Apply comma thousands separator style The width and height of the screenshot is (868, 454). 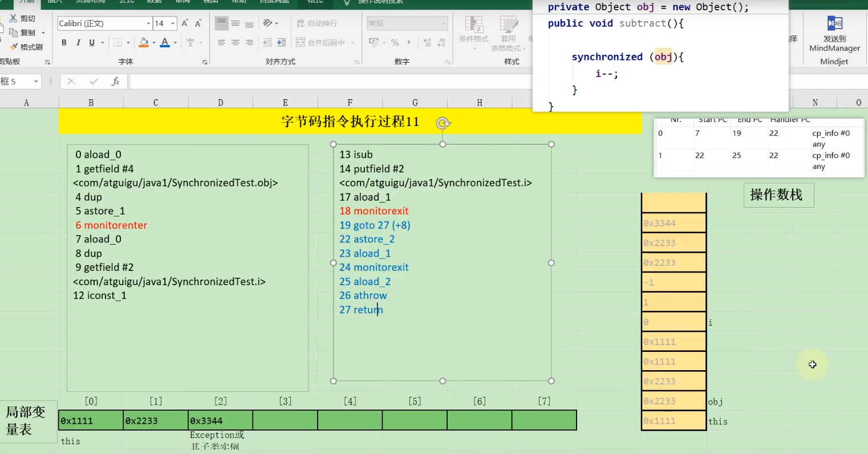coord(409,43)
